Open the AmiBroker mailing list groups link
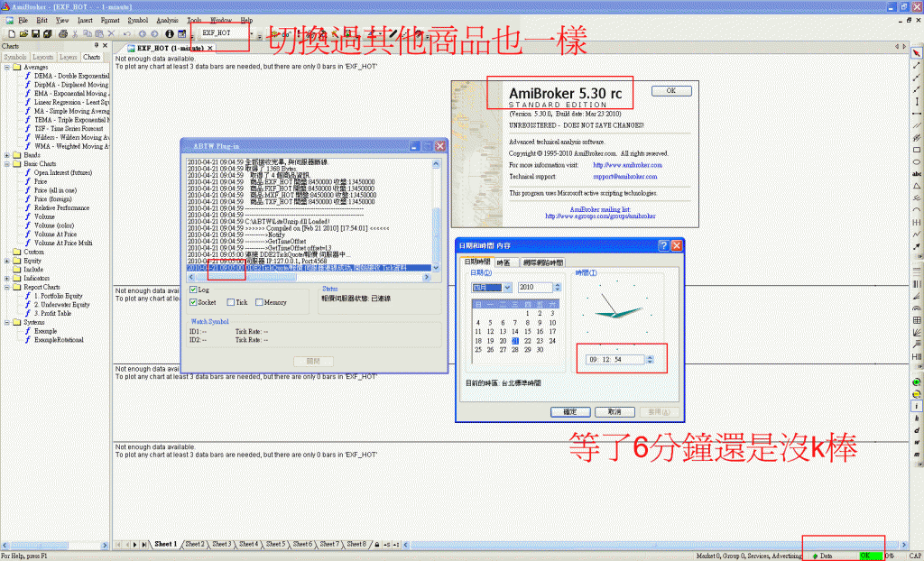 pyautogui.click(x=600, y=216)
